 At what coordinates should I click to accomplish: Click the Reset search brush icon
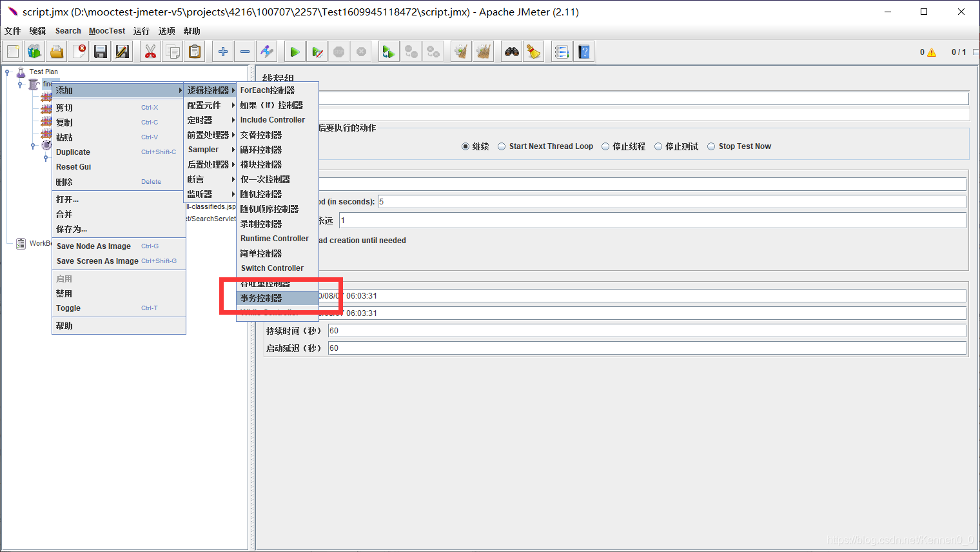click(533, 52)
